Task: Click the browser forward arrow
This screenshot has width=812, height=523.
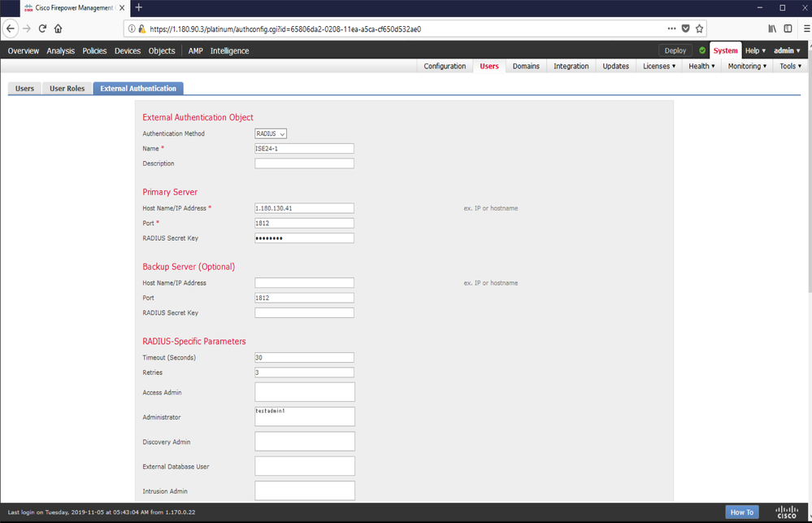Action: coord(27,28)
